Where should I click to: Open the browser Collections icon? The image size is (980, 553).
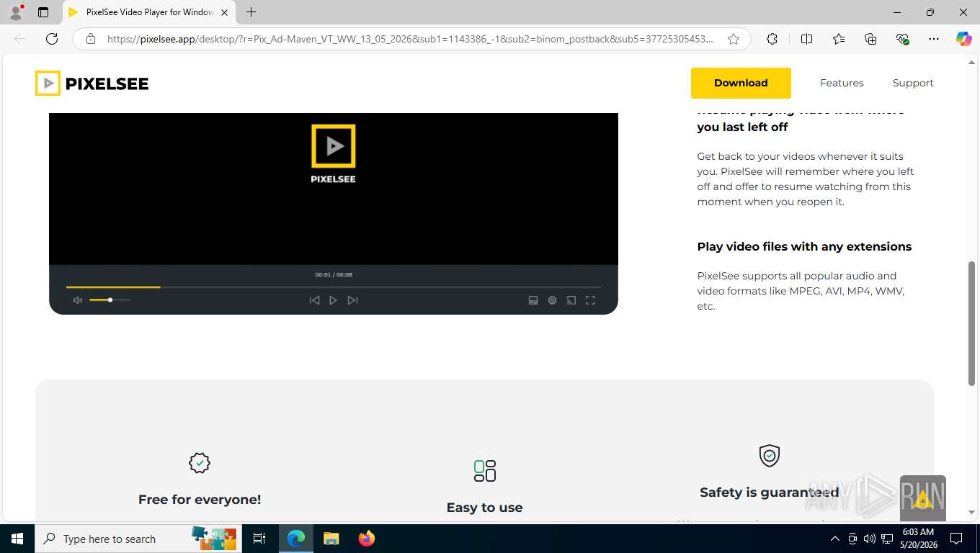pos(870,39)
